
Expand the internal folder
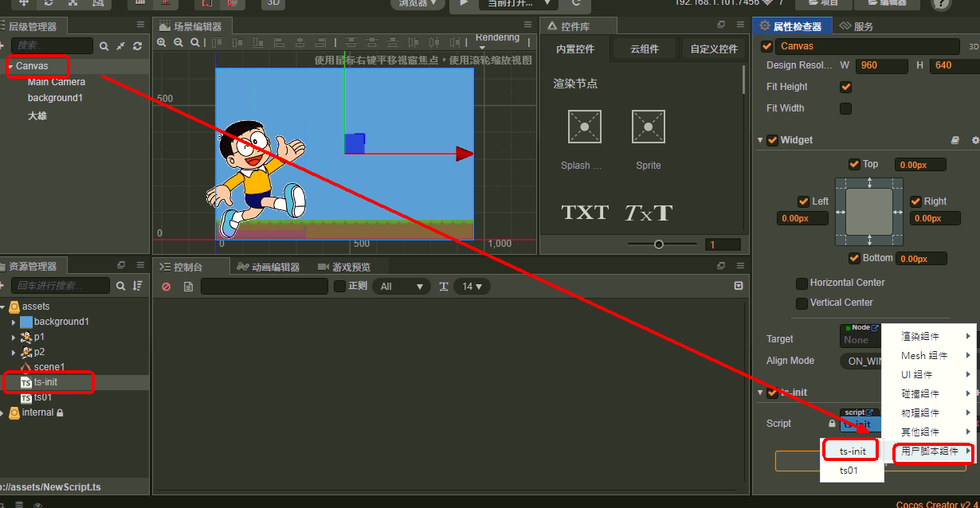tap(3, 412)
